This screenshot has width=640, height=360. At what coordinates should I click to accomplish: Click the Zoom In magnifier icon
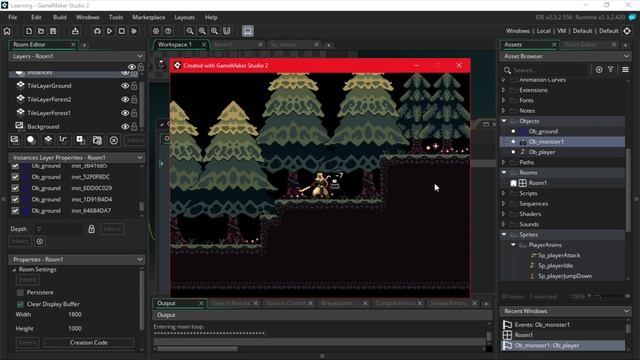214,31
